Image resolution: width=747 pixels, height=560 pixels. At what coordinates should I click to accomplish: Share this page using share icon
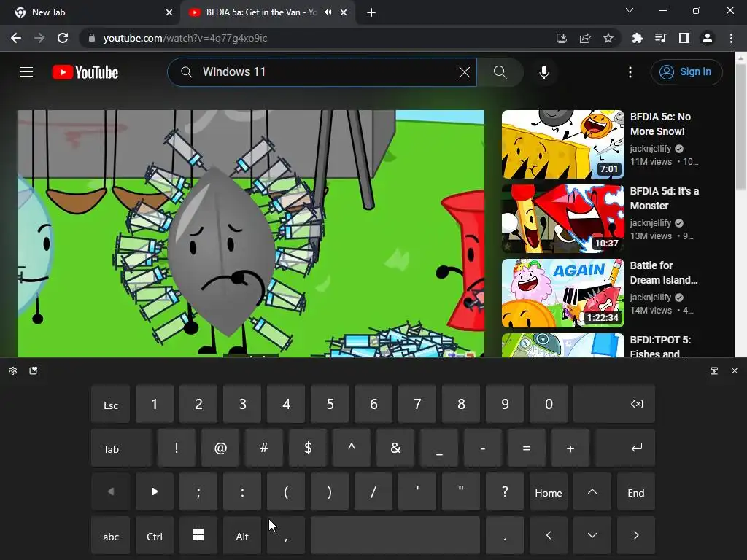click(x=585, y=38)
